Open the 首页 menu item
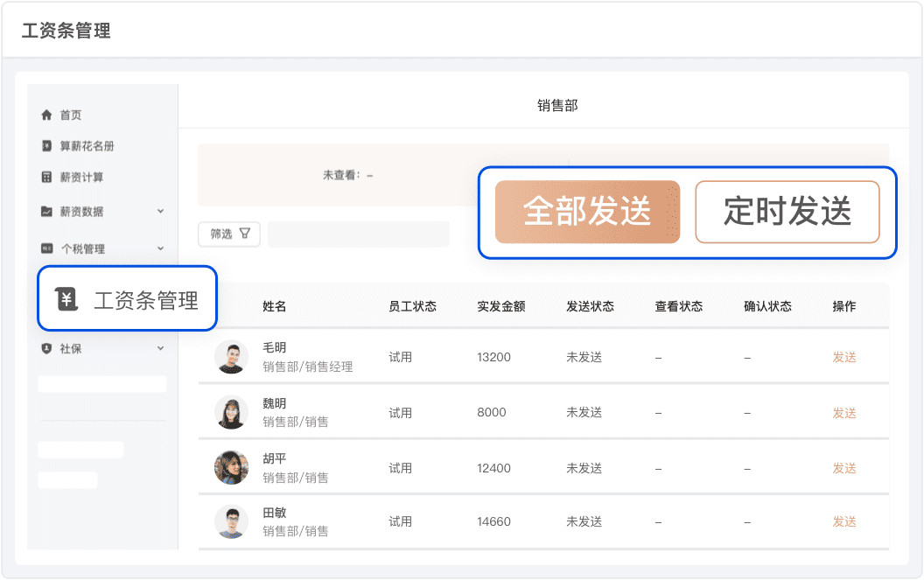The height and width of the screenshot is (580, 924). 70,115
